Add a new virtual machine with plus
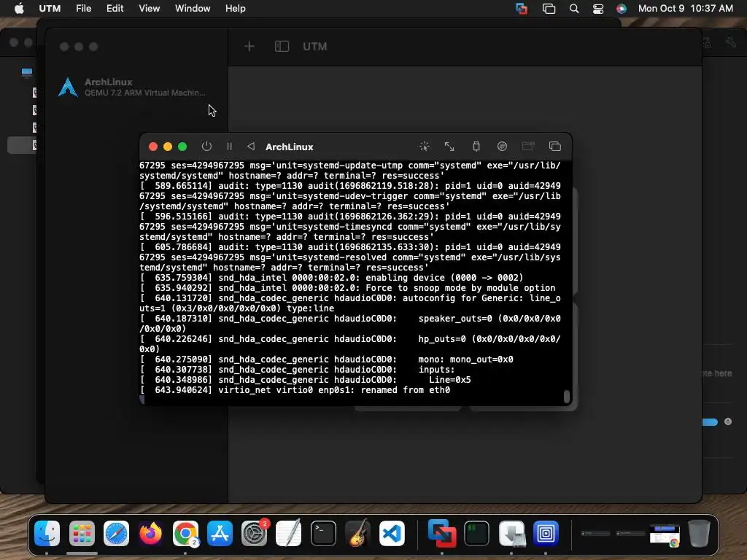Image resolution: width=747 pixels, height=560 pixels. 249,46
